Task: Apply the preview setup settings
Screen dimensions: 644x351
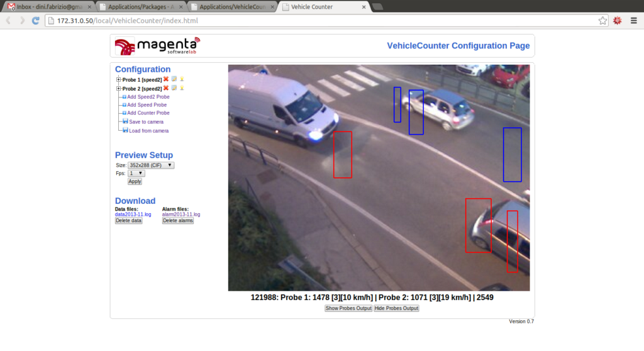Action: [135, 181]
